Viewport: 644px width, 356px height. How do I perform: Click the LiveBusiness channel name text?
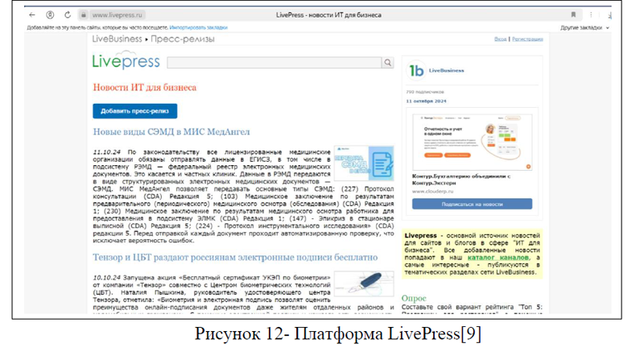click(x=447, y=71)
